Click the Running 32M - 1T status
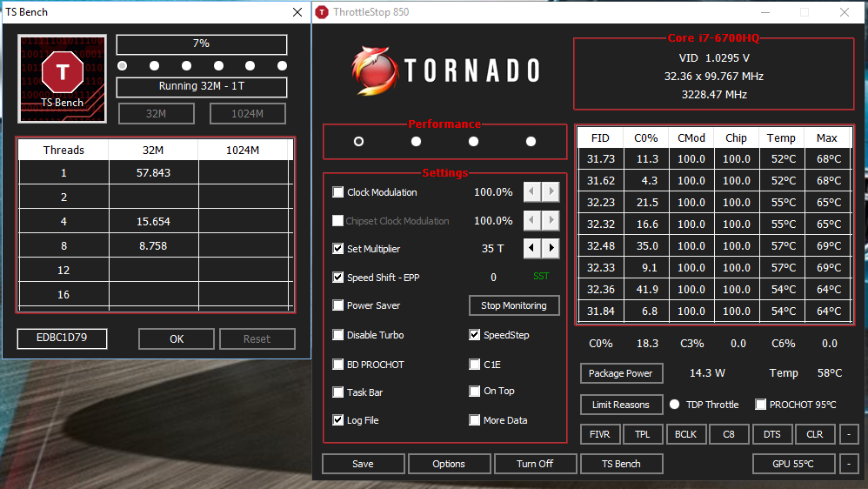Image resolution: width=868 pixels, height=489 pixels. [202, 86]
